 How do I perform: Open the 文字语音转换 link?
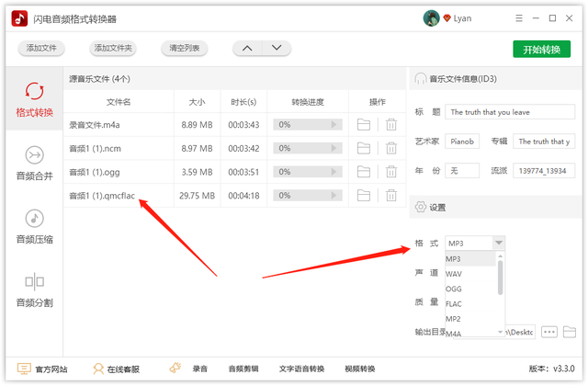coord(301,369)
